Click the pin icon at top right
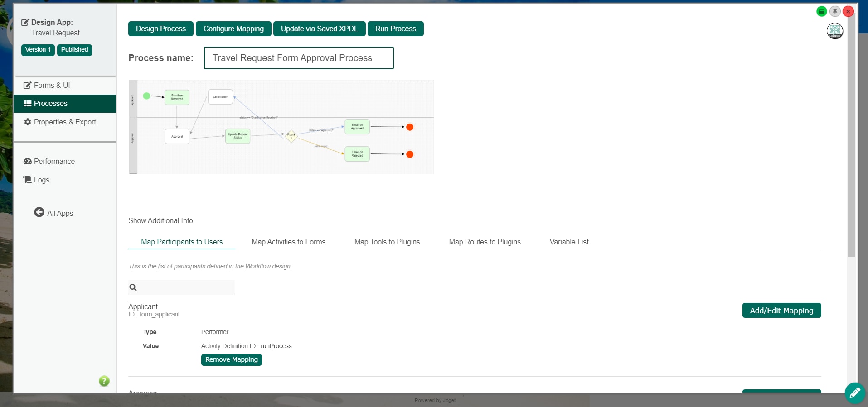The width and height of the screenshot is (868, 407). (835, 11)
